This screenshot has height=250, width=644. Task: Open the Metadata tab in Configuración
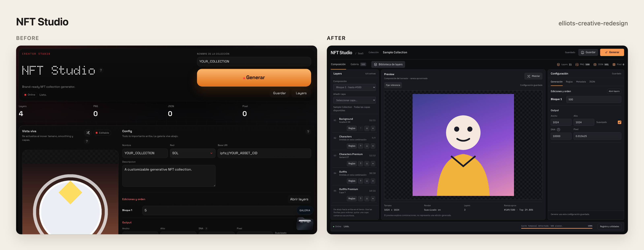pos(581,82)
